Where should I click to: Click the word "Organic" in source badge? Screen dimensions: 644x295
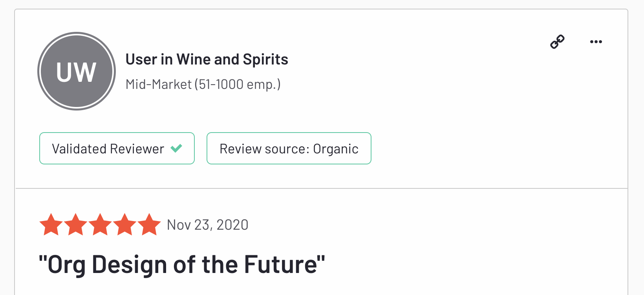pos(335,149)
